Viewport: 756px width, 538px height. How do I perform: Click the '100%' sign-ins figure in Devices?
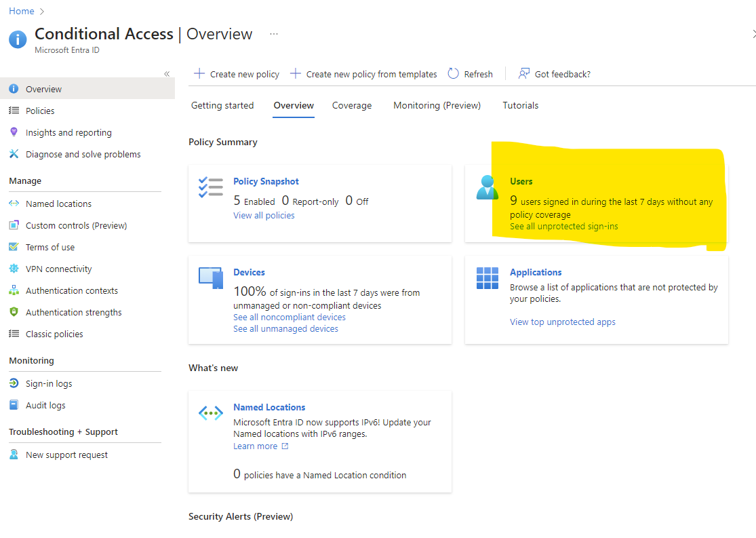point(250,292)
